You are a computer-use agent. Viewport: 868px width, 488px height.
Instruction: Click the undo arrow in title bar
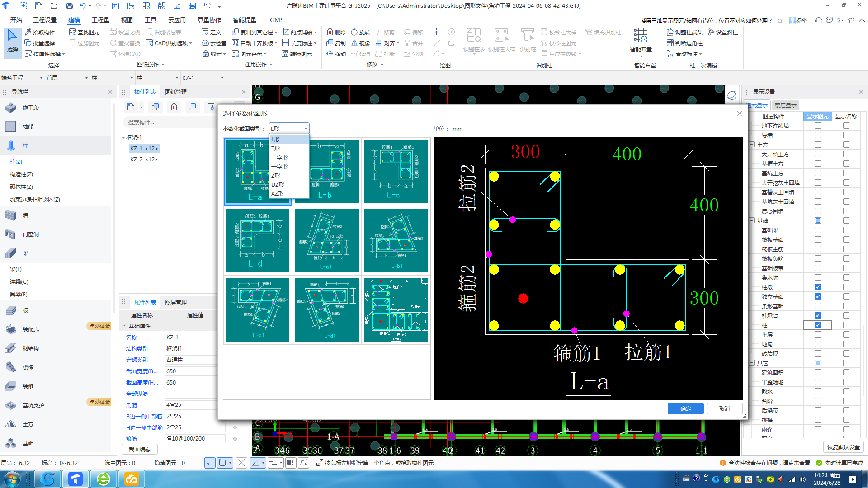click(x=83, y=6)
